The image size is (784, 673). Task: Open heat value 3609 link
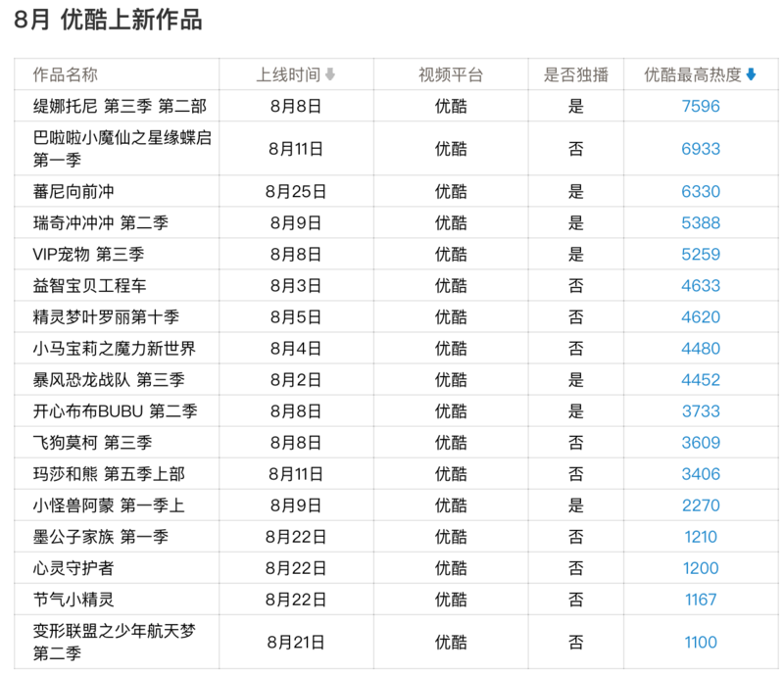(x=701, y=443)
